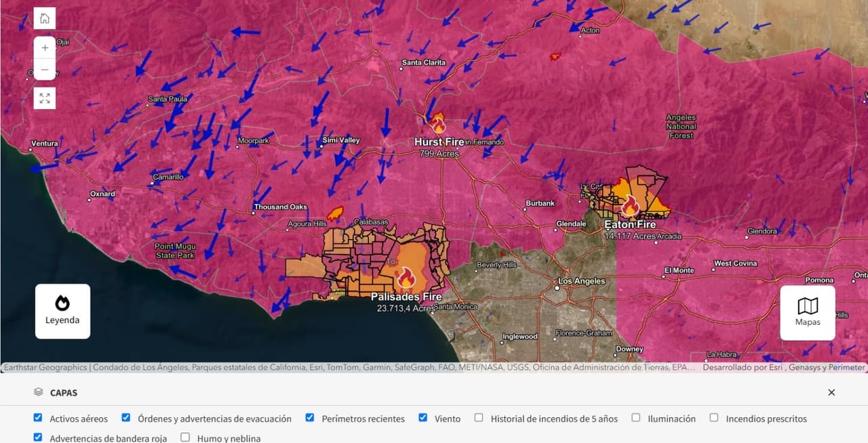This screenshot has width=868, height=443.
Task: Click the fullscreen map extent icon
Action: click(x=44, y=98)
